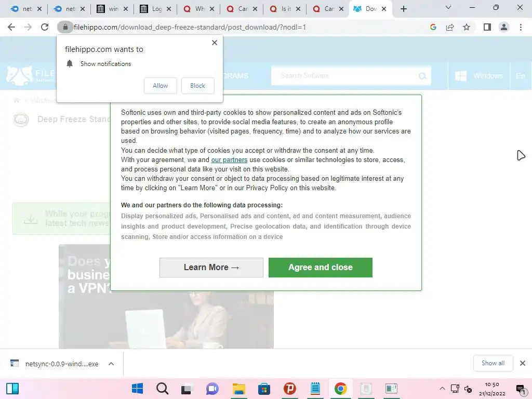Click Learn More in cookie dialog

(211, 268)
